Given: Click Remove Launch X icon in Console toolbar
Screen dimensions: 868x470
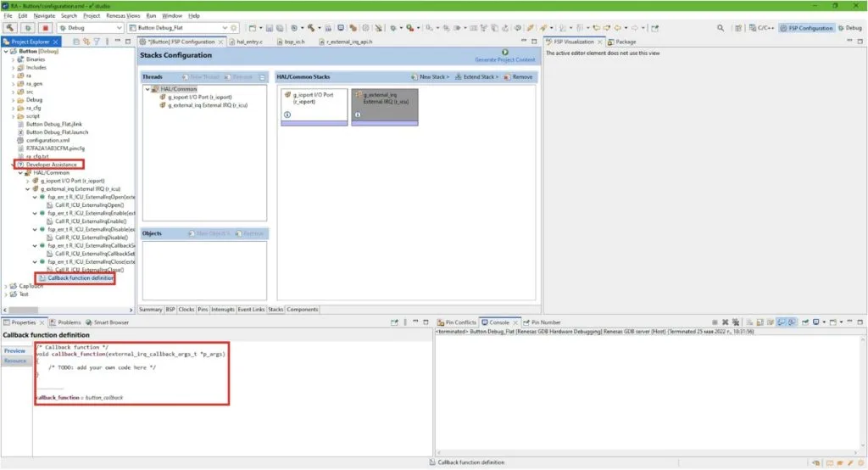Looking at the screenshot, I should tap(726, 322).
